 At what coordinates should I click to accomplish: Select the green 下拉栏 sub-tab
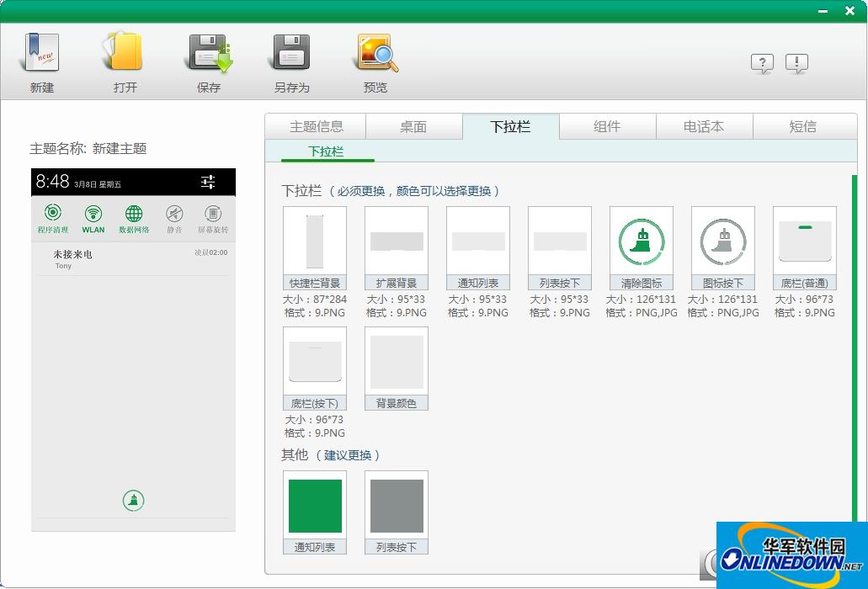point(327,151)
